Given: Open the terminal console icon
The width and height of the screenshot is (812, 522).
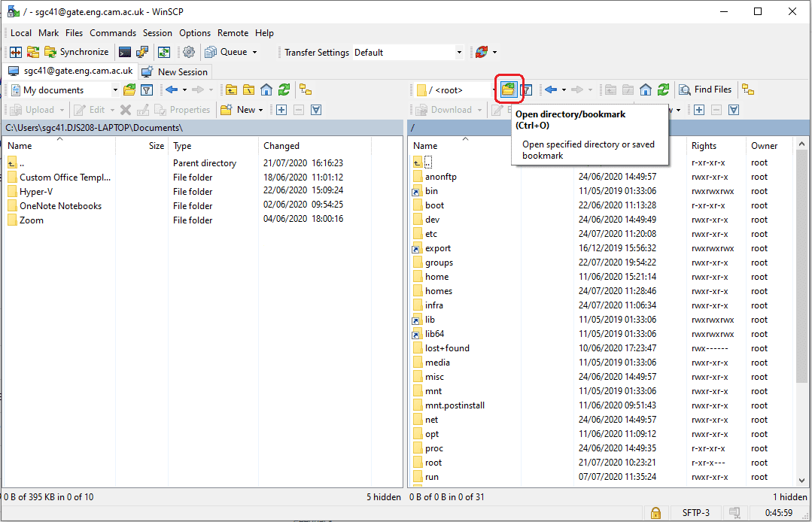Looking at the screenshot, I should coord(125,52).
